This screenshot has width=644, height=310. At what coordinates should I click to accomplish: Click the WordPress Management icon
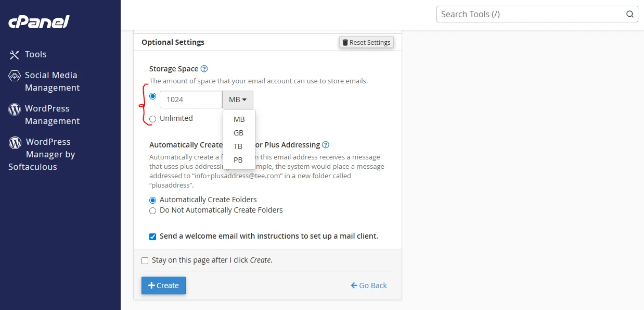coord(15,109)
